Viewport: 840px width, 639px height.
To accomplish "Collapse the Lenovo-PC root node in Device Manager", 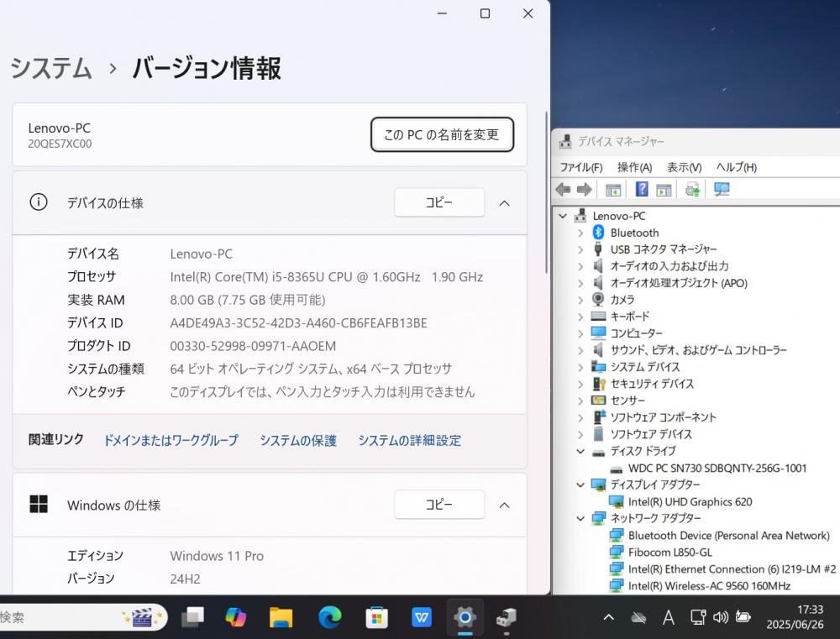I will 563,216.
